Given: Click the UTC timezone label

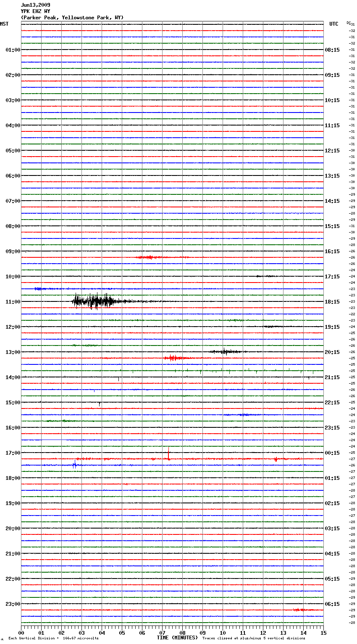Looking at the screenshot, I should [334, 24].
